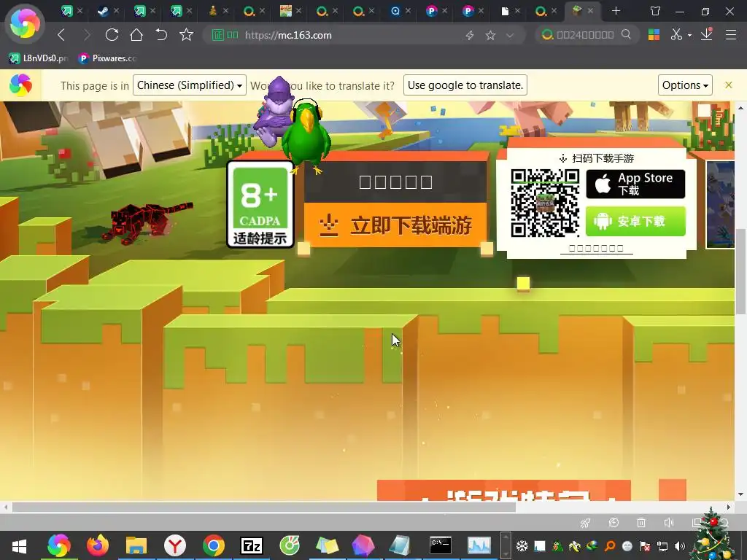Image resolution: width=747 pixels, height=560 pixels.
Task: Click the green parrot mascot
Action: coord(306,137)
